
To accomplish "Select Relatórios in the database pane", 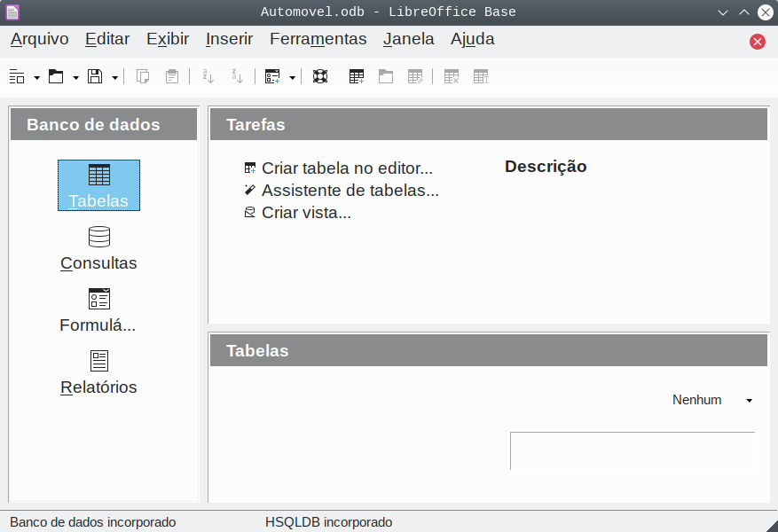I will click(98, 372).
